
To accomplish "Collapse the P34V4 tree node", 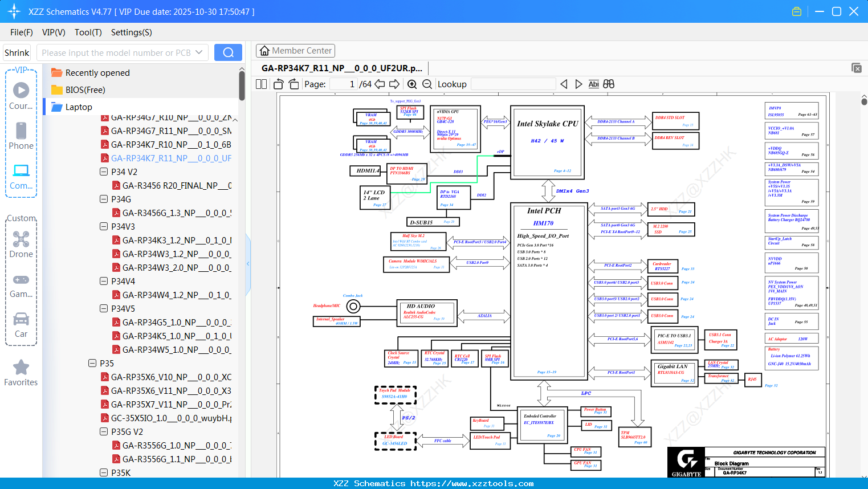I will point(104,281).
